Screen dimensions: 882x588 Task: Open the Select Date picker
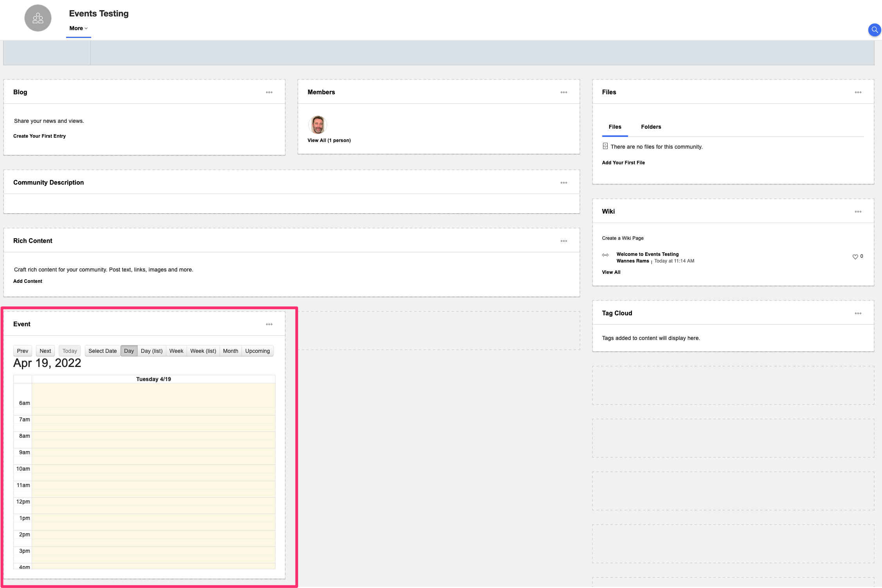pyautogui.click(x=103, y=351)
